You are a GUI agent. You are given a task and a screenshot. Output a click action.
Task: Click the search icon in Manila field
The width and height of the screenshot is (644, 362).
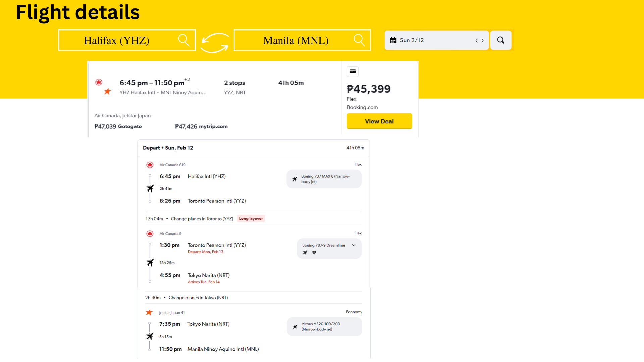[359, 40]
